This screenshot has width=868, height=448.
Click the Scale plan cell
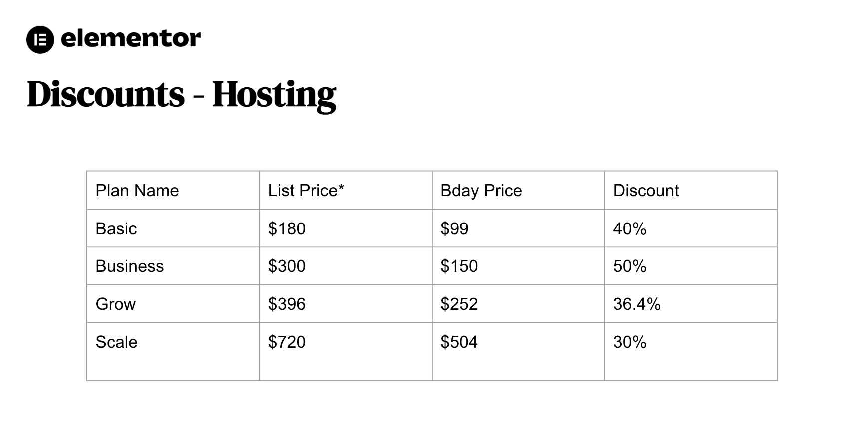point(173,352)
